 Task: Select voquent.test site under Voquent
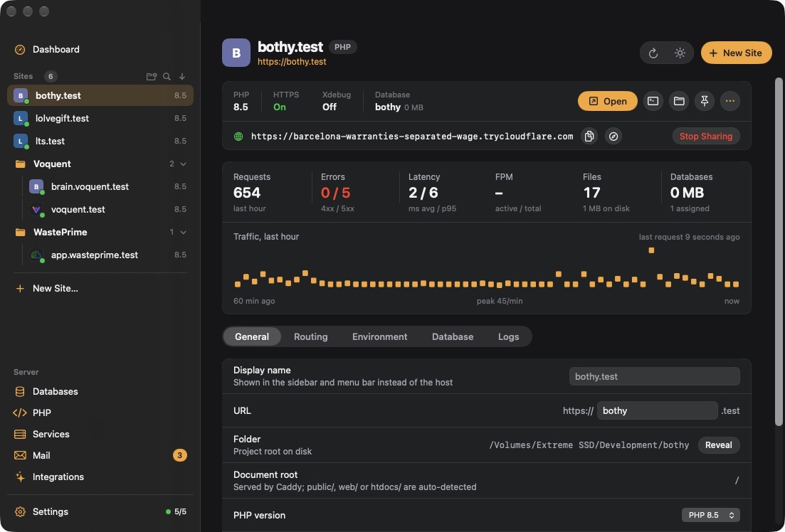(107, 209)
